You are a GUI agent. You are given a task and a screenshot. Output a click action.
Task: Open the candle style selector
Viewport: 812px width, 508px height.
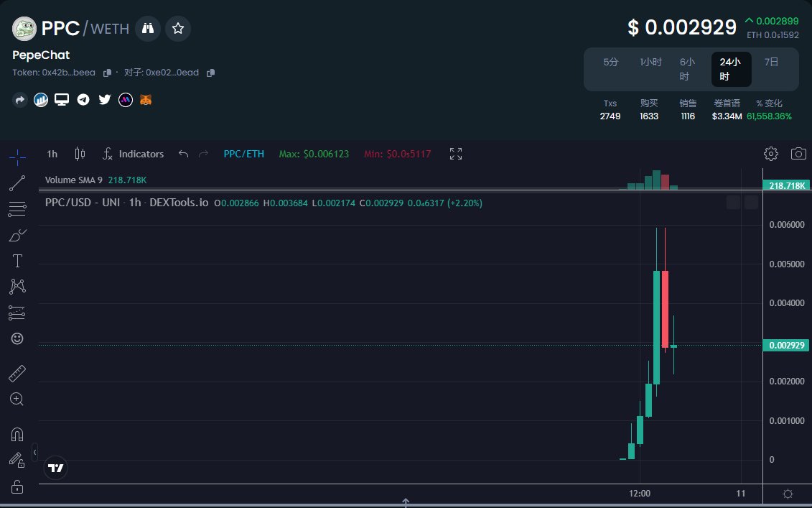click(80, 154)
